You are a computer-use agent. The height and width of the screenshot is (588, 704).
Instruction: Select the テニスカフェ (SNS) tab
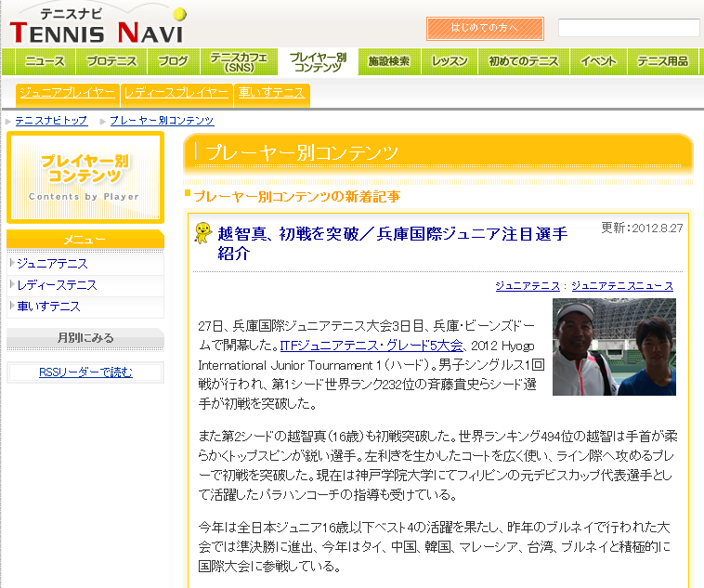(240, 62)
